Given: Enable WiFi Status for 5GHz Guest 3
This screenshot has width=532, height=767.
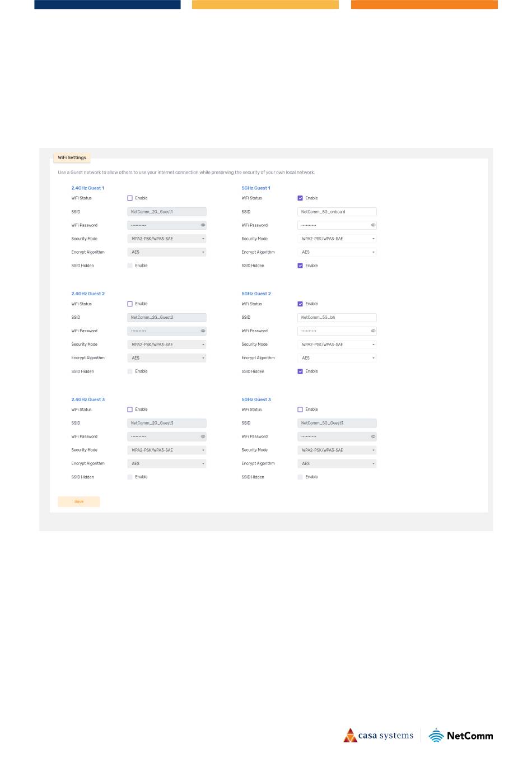Looking at the screenshot, I should coord(300,410).
